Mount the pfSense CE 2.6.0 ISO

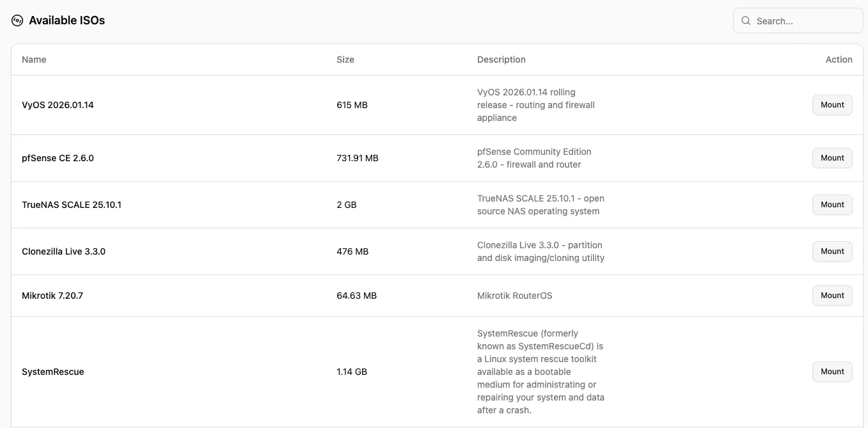coord(832,158)
